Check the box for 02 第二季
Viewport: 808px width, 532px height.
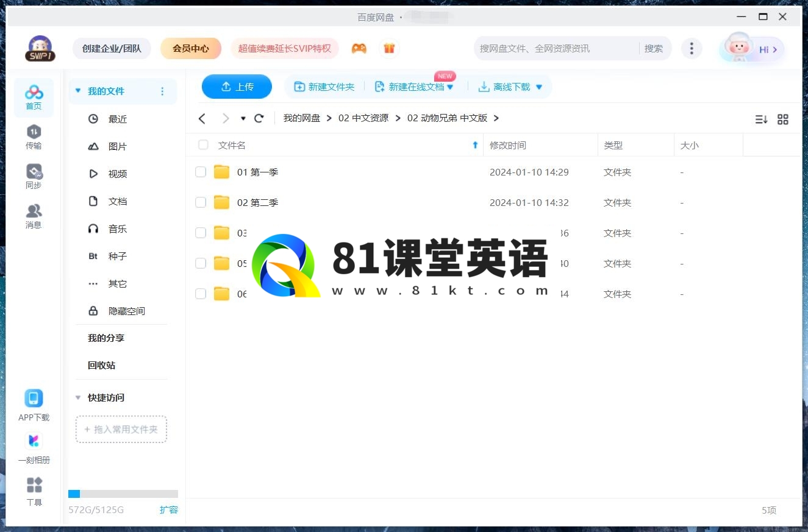[x=201, y=202]
